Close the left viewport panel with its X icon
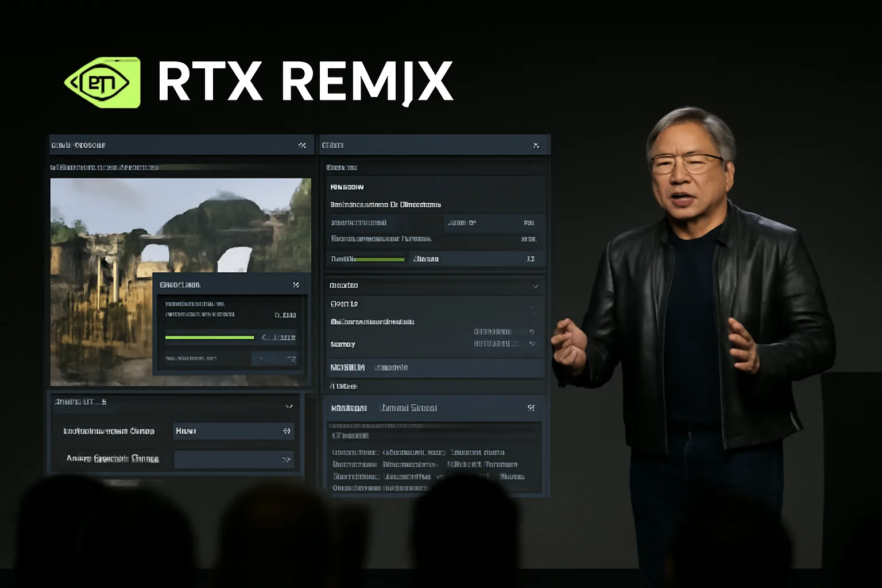This screenshot has width=882, height=588. coord(302,145)
